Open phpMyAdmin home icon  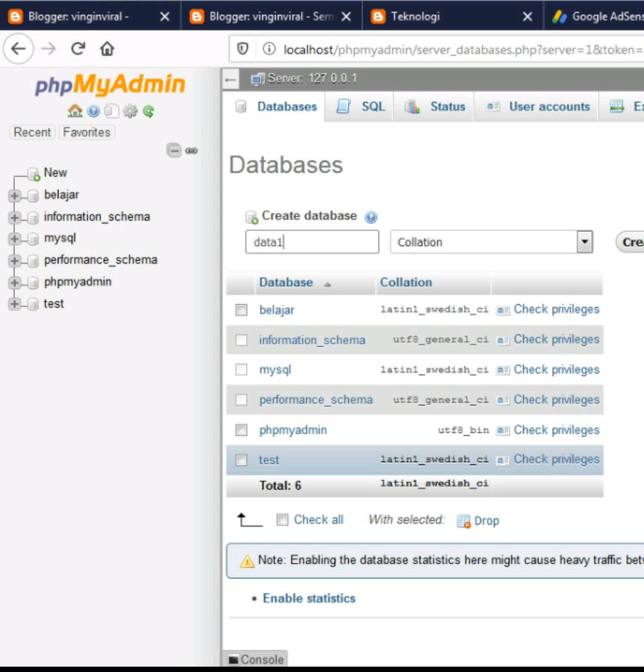coord(75,111)
